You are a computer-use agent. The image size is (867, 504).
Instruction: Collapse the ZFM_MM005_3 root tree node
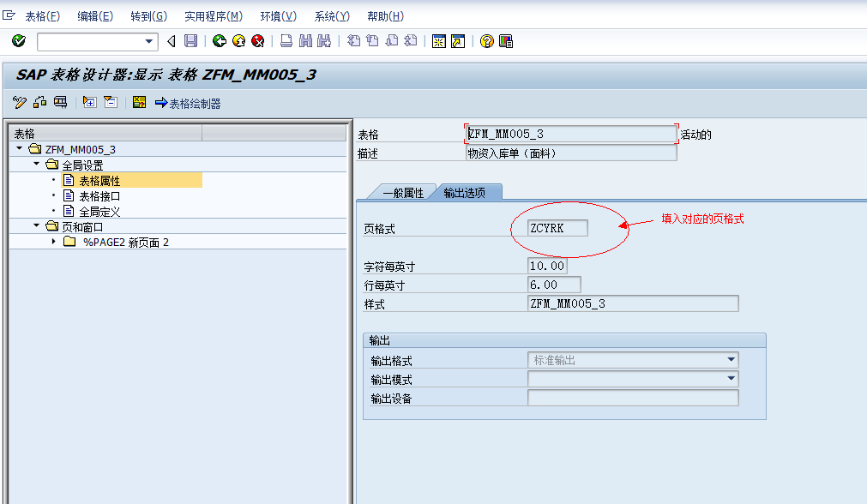[20, 148]
